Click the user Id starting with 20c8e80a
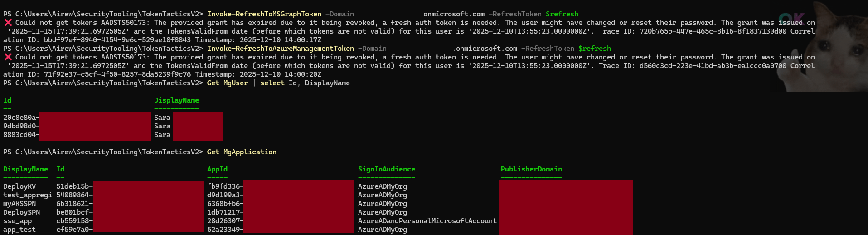 [21, 117]
